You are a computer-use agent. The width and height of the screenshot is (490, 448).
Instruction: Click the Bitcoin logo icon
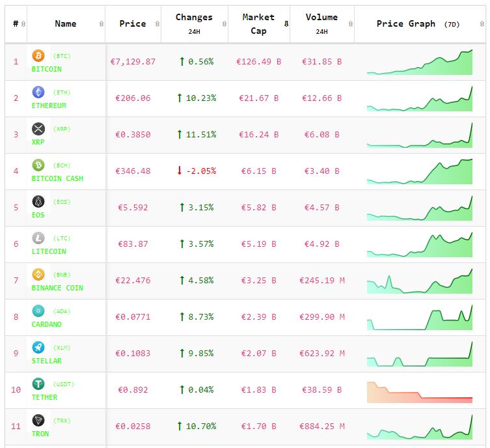coord(38,56)
